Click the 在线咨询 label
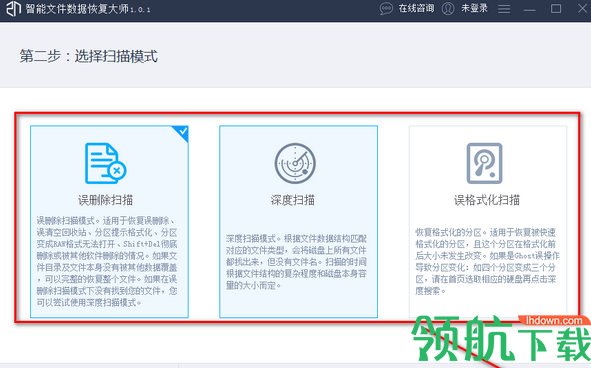The width and height of the screenshot is (591, 368). tap(416, 8)
